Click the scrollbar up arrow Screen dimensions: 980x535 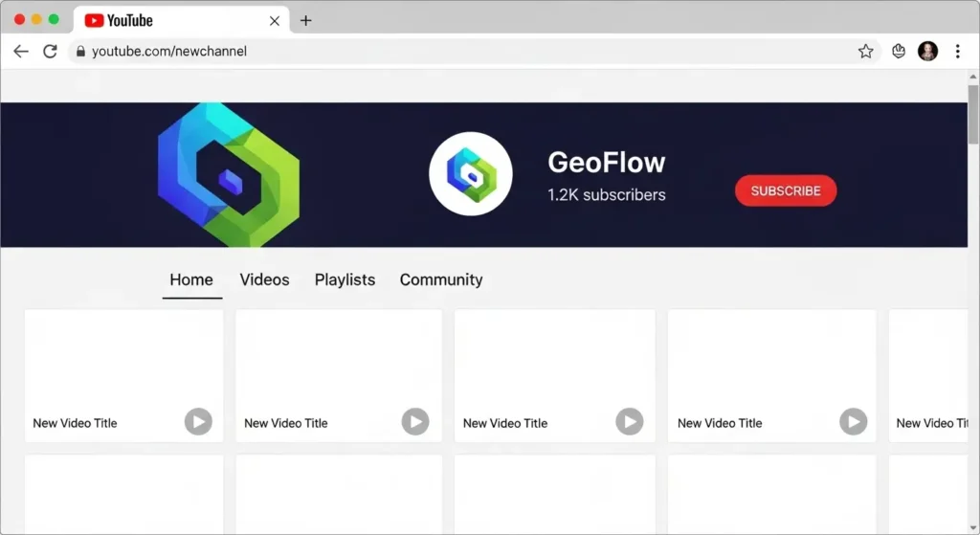click(973, 77)
